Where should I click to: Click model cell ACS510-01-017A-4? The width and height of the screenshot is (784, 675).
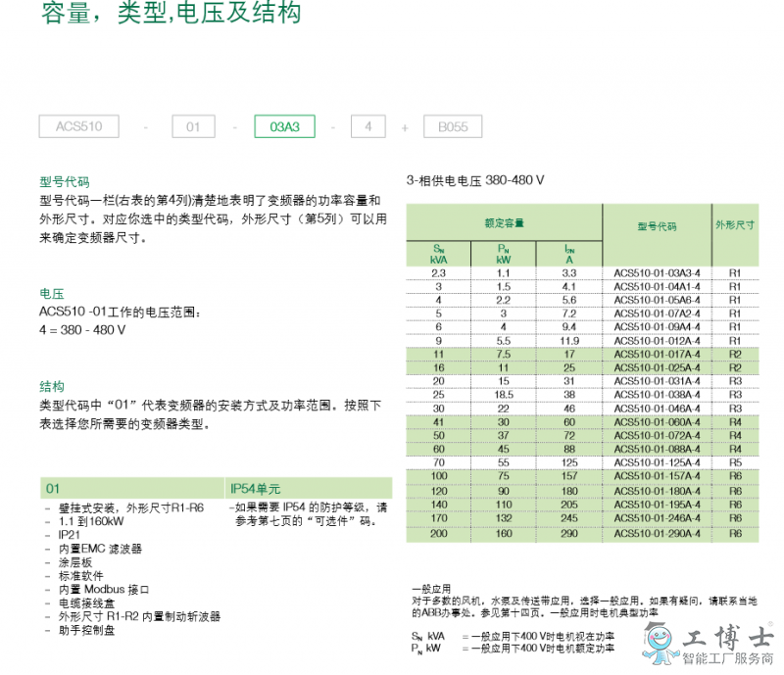click(657, 354)
